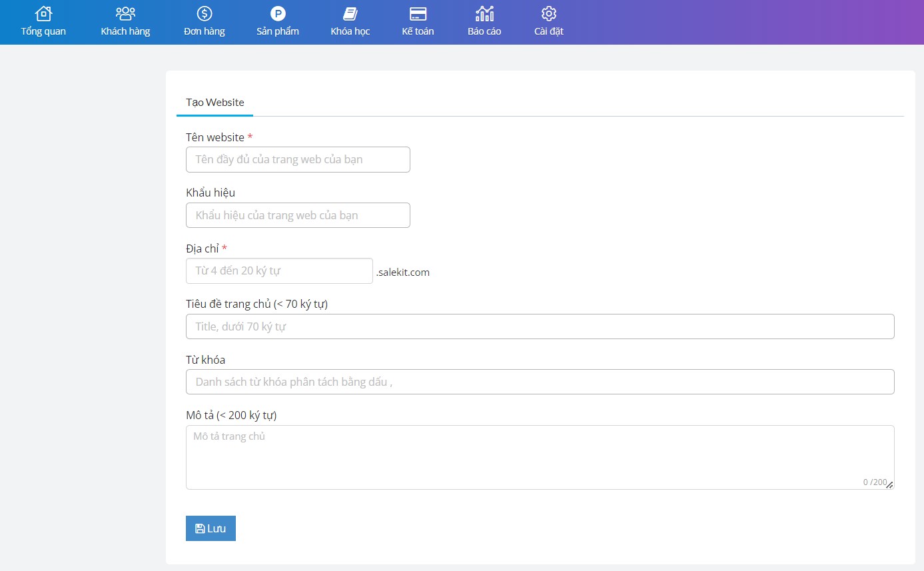
Task: Click inside the Mô tả trang chủ textarea
Action: [x=540, y=457]
